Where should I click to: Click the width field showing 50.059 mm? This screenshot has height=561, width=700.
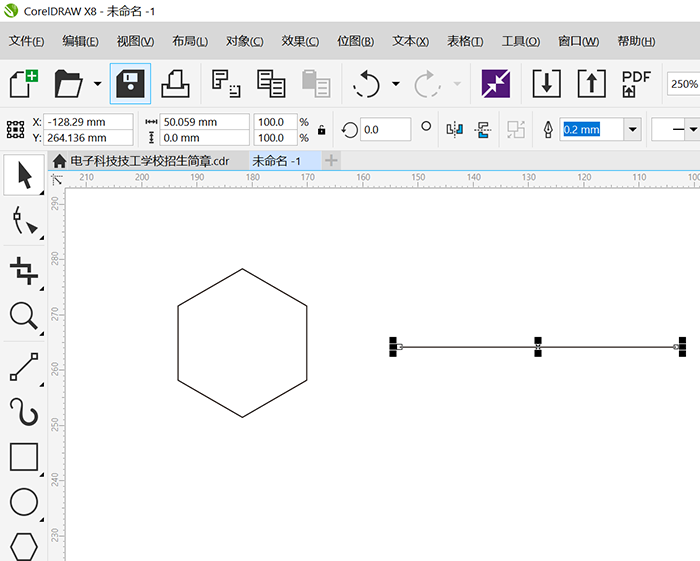coord(204,122)
